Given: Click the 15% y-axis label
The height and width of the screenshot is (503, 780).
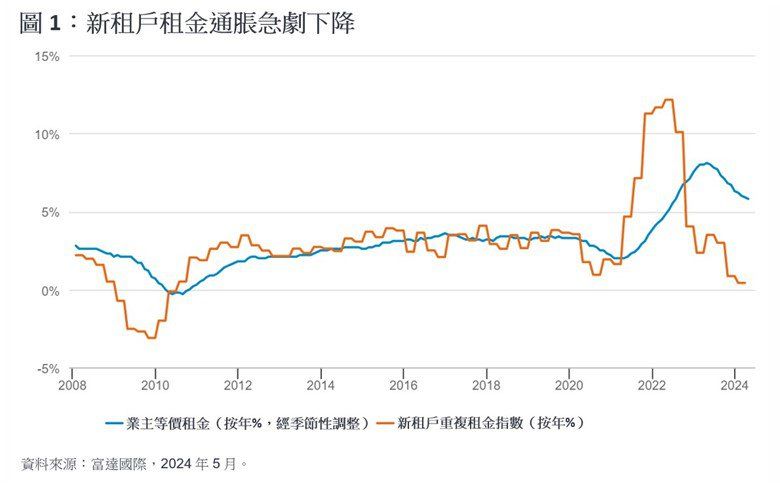Looking at the screenshot, I should [47, 57].
